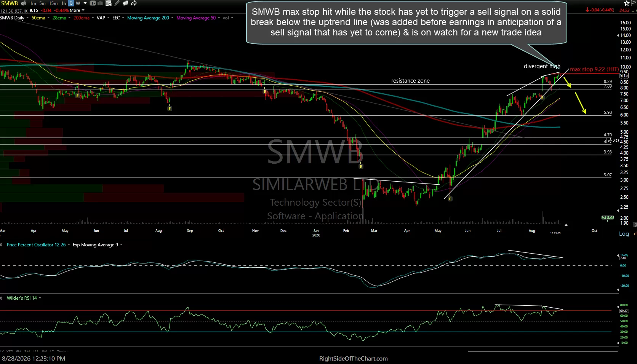Click the 8.29 price level label
Screen dimensions: 637x364
(608, 81)
